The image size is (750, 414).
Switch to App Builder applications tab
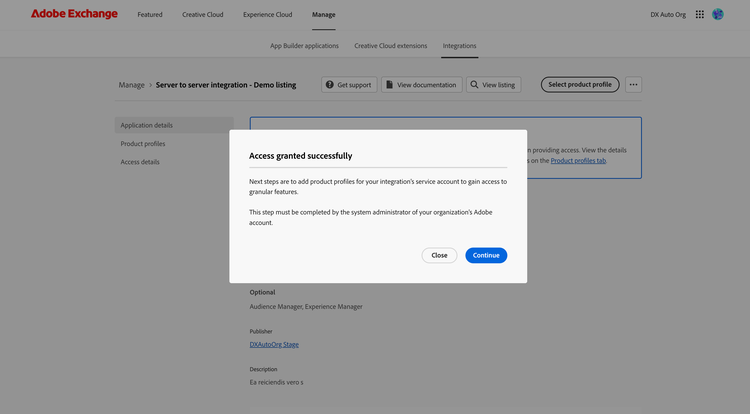[304, 46]
